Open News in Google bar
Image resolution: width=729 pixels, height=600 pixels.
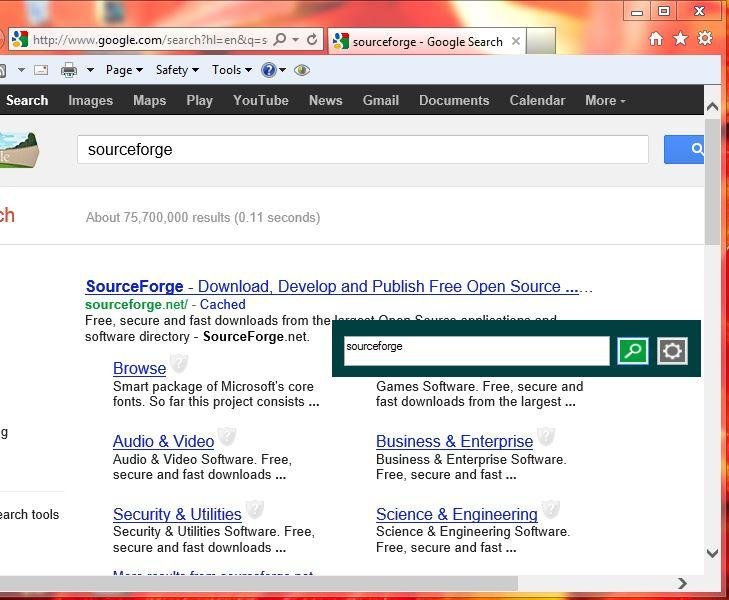[325, 100]
